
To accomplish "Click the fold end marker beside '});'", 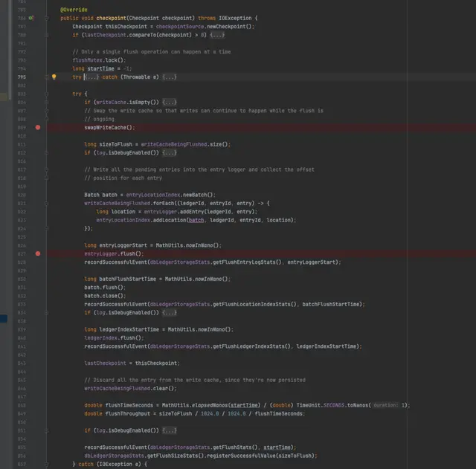I will click(46, 228).
